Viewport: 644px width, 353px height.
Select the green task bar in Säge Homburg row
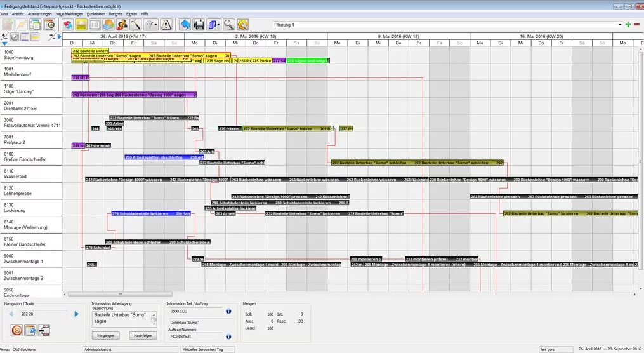[x=307, y=61]
